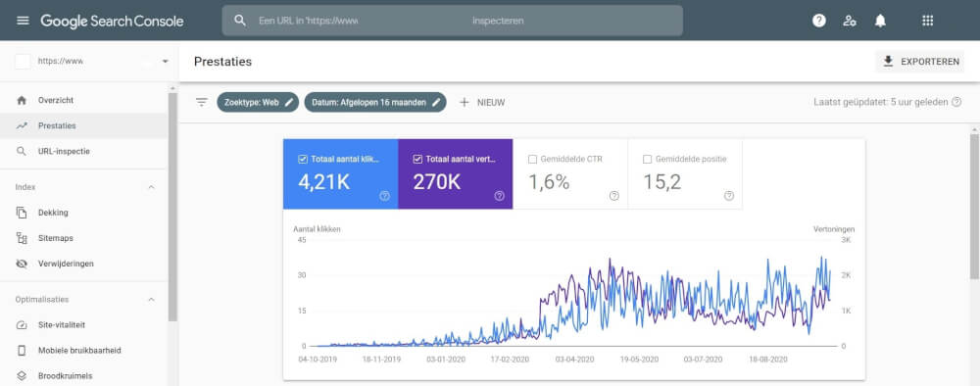Click the EXPORTEREN button
980x386 pixels.
[x=920, y=61]
